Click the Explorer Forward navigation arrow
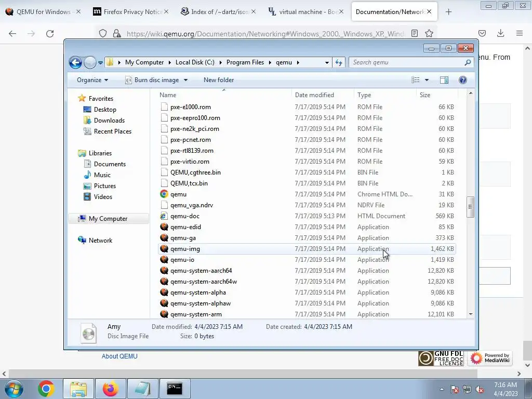The image size is (532, 399). coord(90,62)
